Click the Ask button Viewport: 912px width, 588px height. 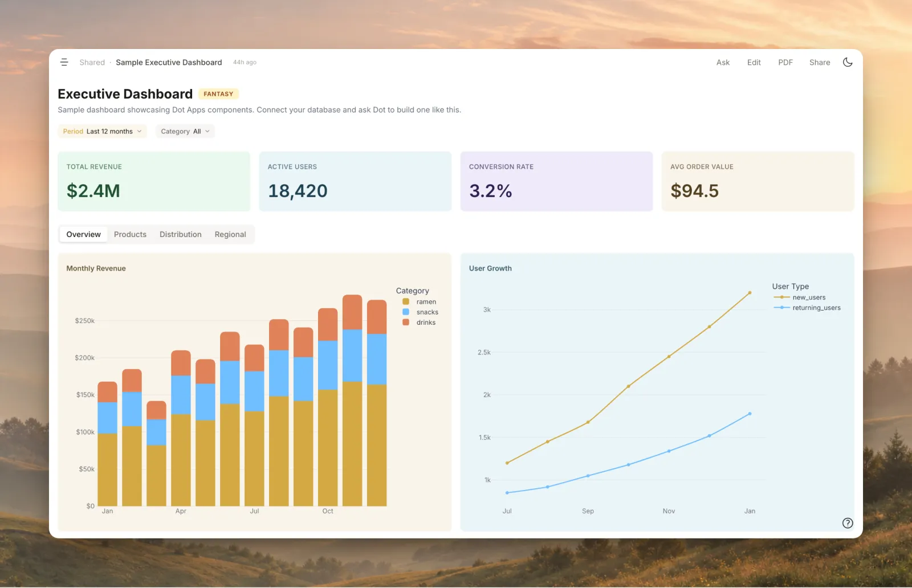(723, 62)
